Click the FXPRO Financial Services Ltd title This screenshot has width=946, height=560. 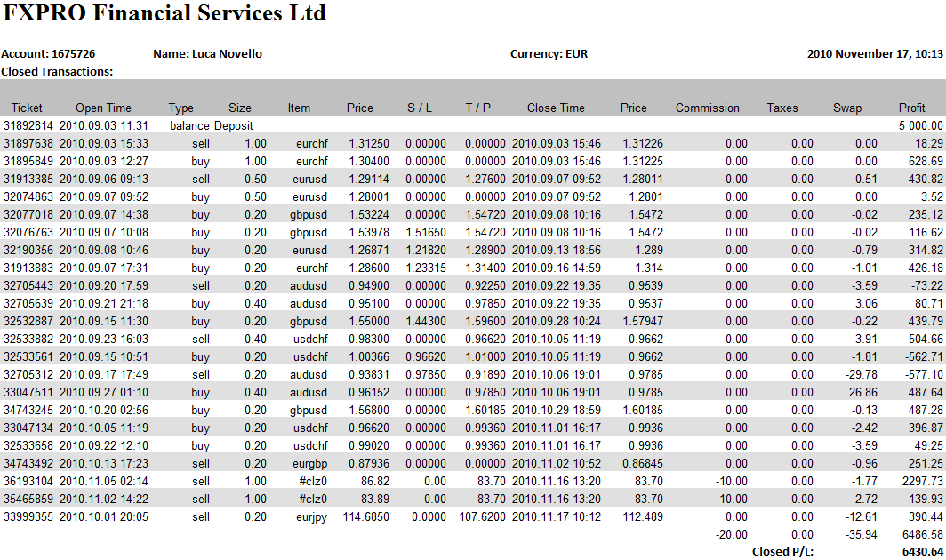pyautogui.click(x=165, y=14)
